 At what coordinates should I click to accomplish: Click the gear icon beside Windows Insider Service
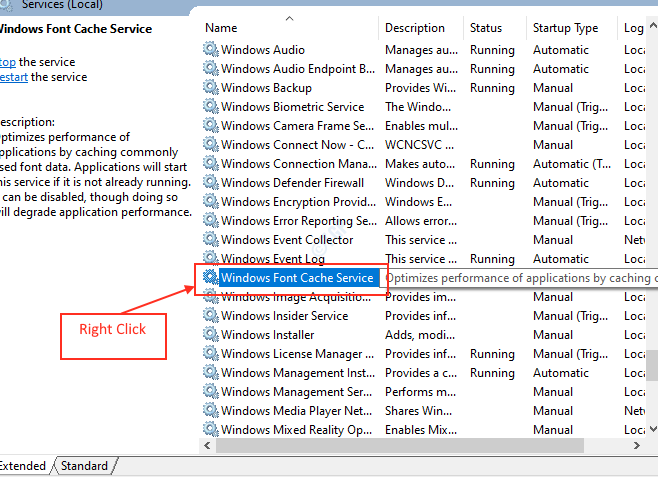tap(211, 315)
